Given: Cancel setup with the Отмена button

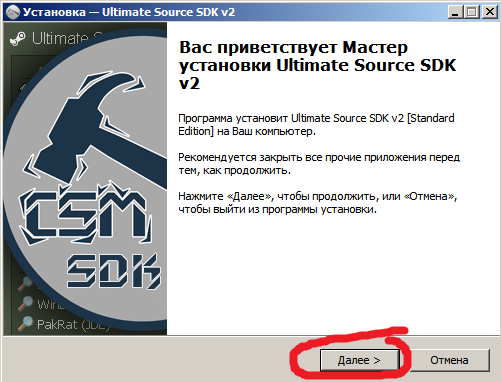Looking at the screenshot, I should point(449,360).
